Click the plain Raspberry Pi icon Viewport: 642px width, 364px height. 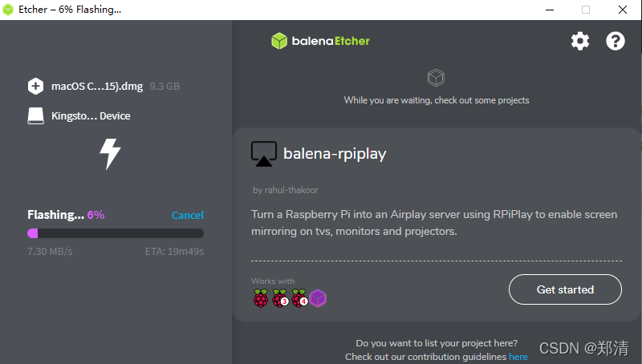coord(261,298)
